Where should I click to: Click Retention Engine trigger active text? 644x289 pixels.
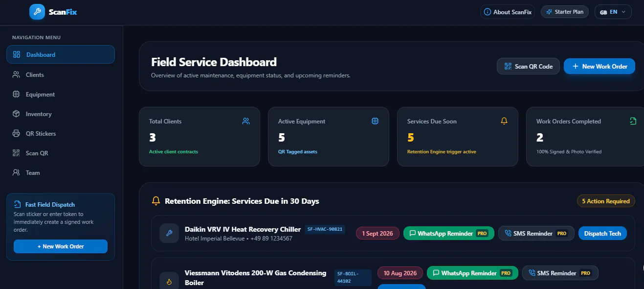tap(442, 152)
